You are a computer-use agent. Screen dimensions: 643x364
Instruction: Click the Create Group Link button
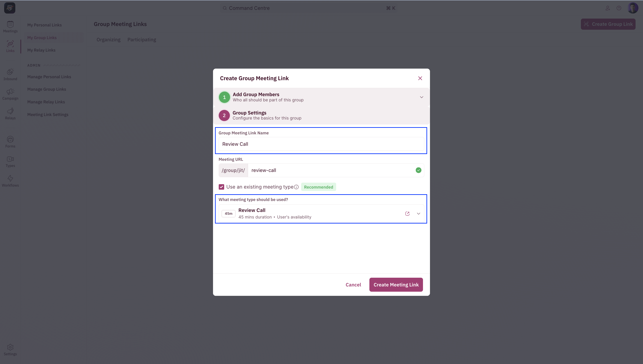pyautogui.click(x=608, y=24)
